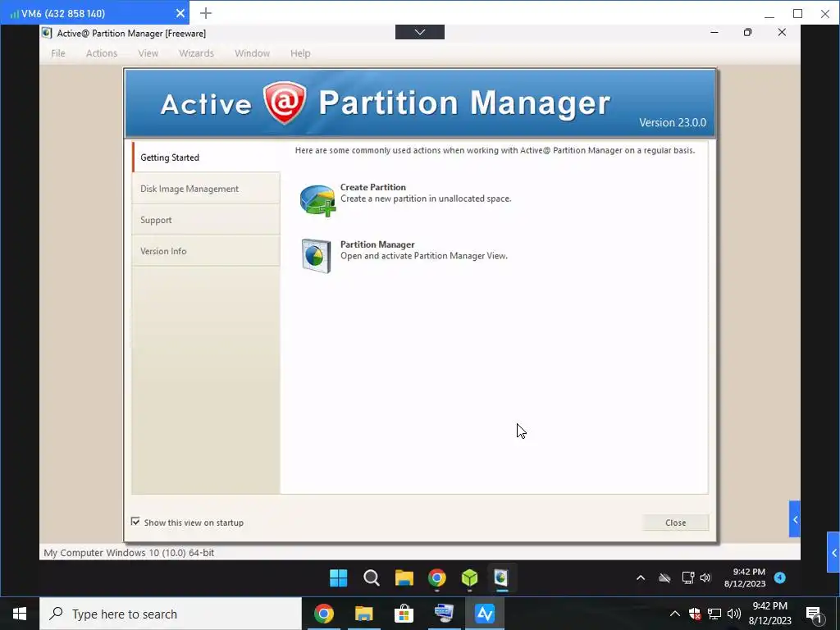The height and width of the screenshot is (630, 840).
Task: Open the Wizards menu
Action: (x=196, y=53)
